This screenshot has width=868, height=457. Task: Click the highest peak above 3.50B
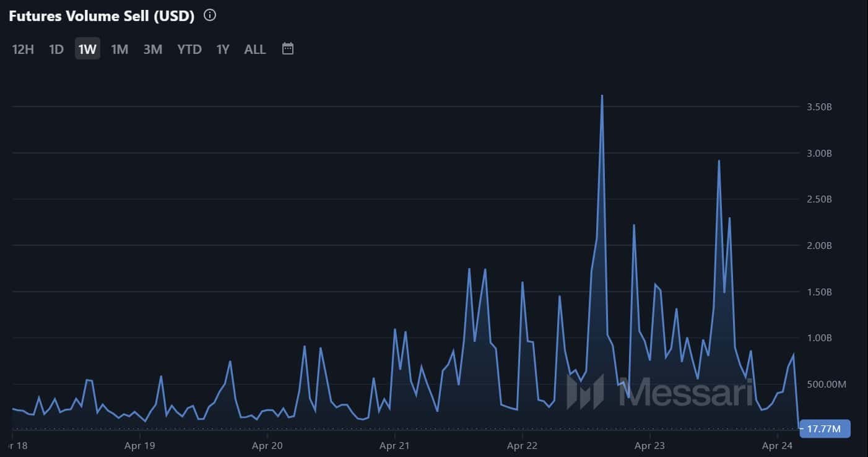602,96
